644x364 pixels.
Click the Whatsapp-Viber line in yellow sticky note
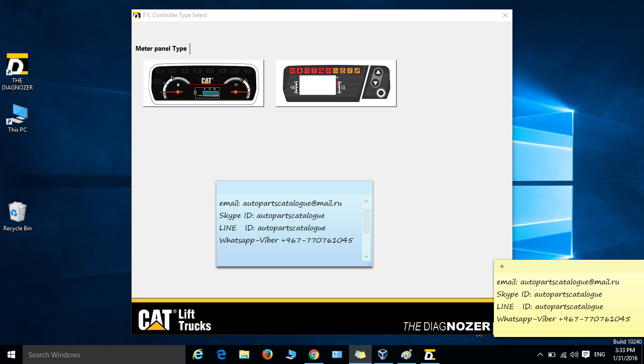tap(563, 319)
